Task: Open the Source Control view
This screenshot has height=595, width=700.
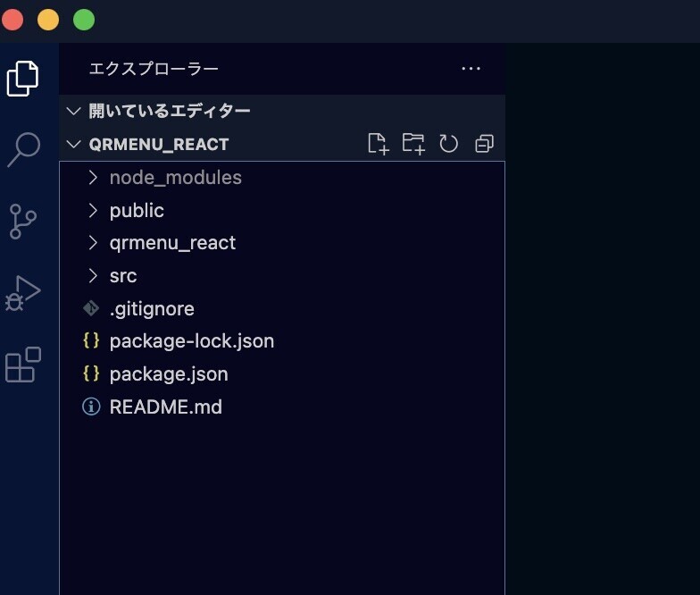Action: point(22,222)
